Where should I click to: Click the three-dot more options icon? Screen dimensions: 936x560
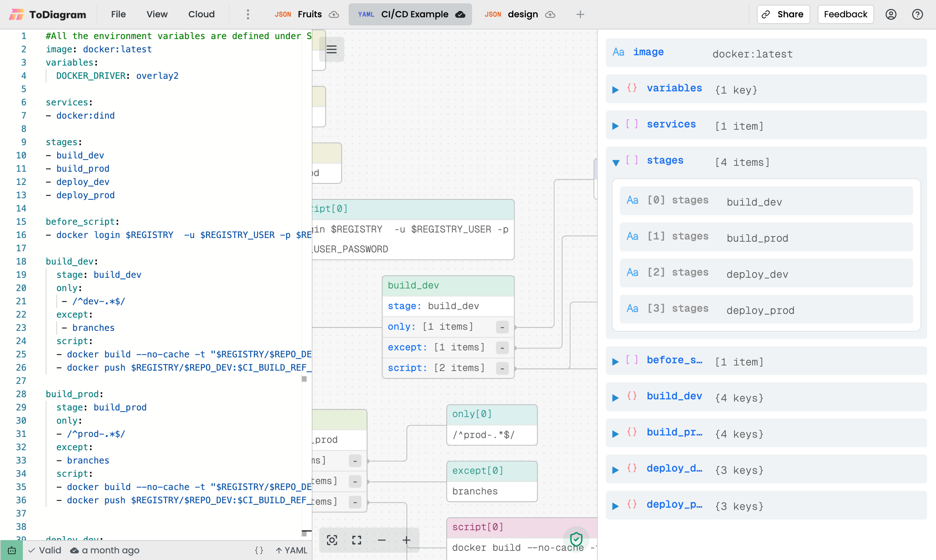(248, 14)
